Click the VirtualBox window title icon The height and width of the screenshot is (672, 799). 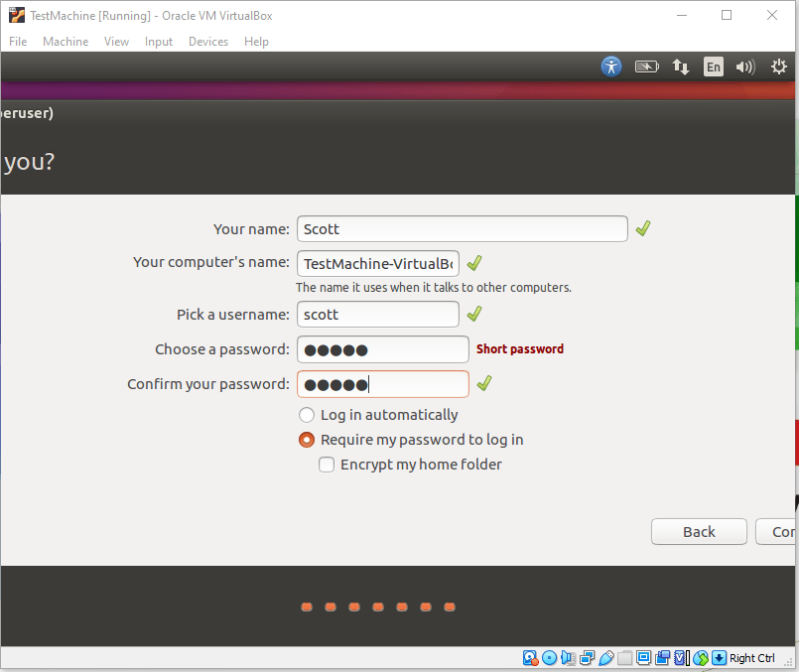point(16,15)
